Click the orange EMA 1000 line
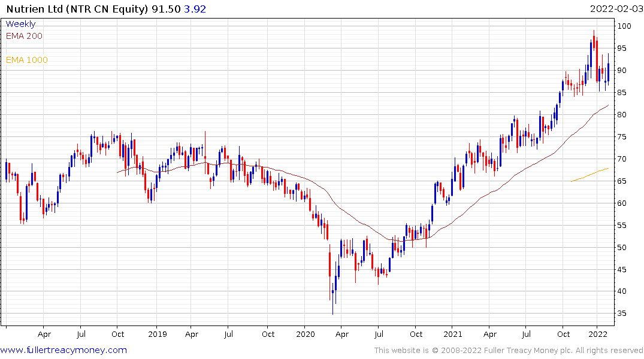The width and height of the screenshot is (644, 359). pyautogui.click(x=590, y=175)
